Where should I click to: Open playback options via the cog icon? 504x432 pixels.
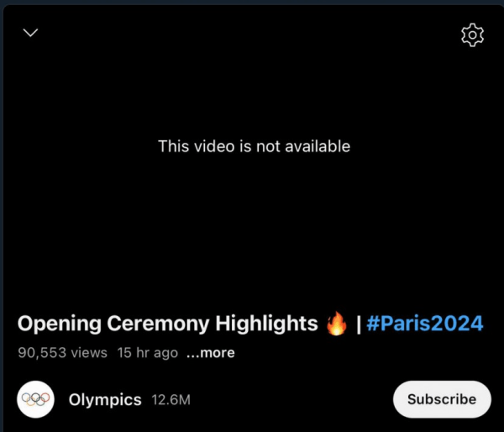point(472,34)
